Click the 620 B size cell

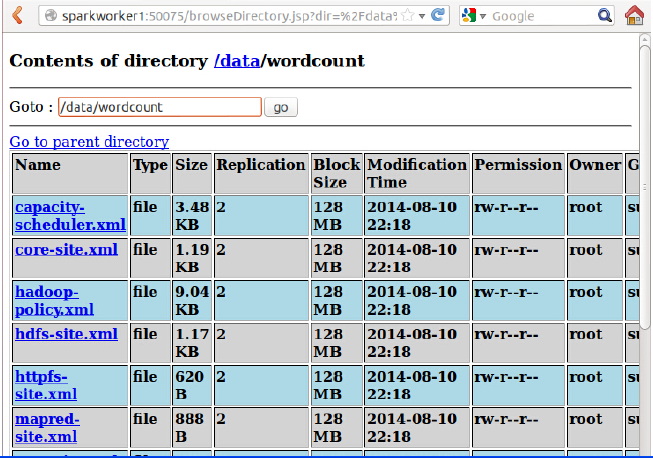192,385
